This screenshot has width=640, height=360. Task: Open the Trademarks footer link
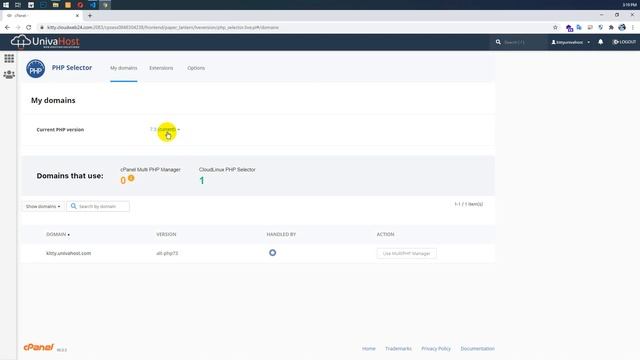click(x=398, y=349)
